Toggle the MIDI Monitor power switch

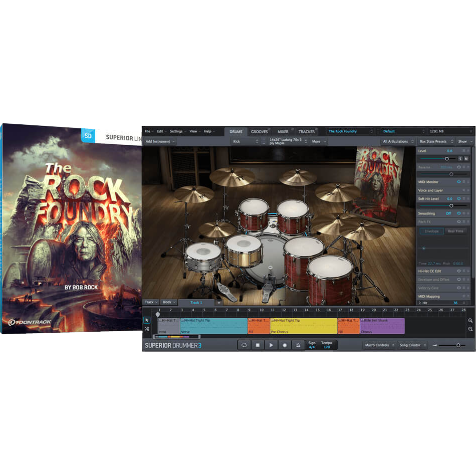click(x=458, y=182)
